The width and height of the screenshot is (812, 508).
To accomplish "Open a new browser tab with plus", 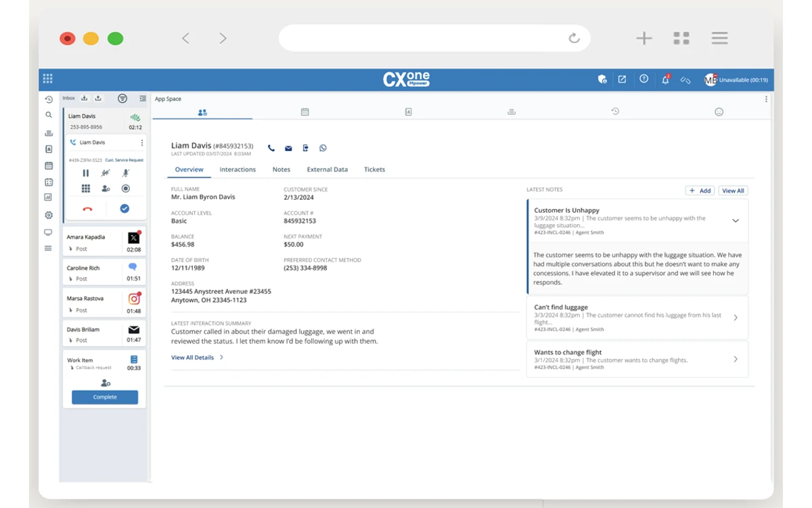I will (644, 38).
